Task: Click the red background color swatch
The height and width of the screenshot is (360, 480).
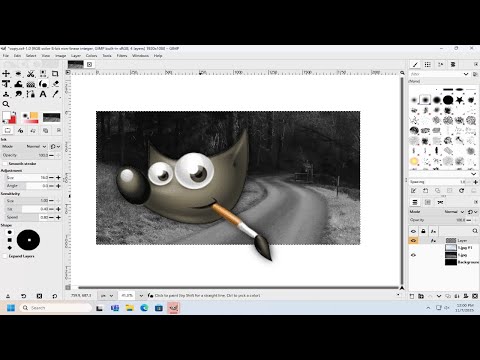Action: point(13,119)
